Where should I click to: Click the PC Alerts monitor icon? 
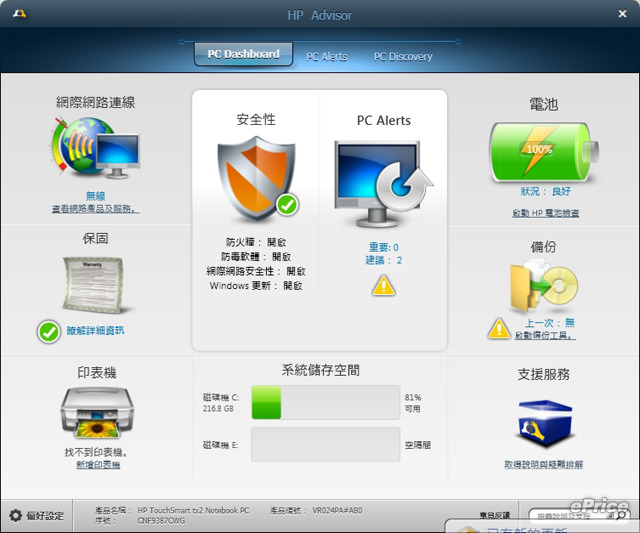tap(383, 184)
